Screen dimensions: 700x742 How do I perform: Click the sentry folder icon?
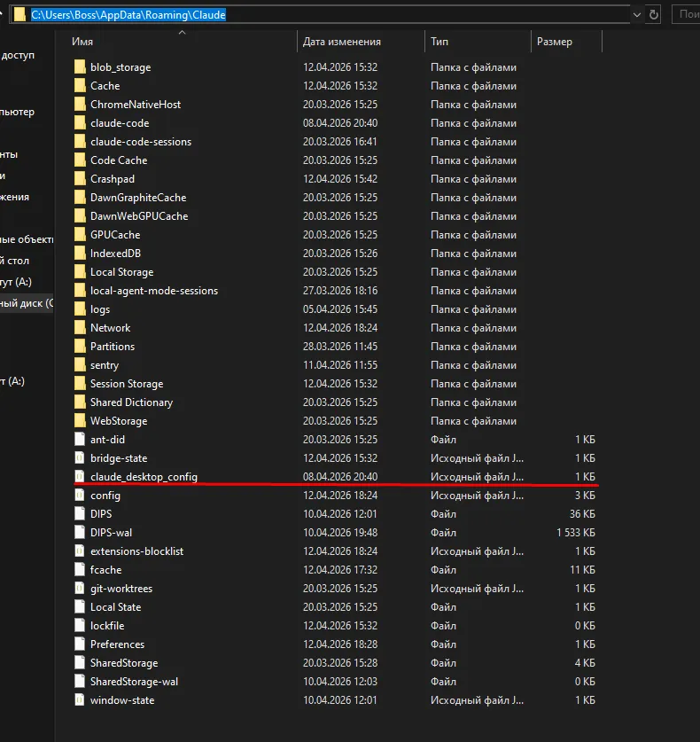pos(80,365)
